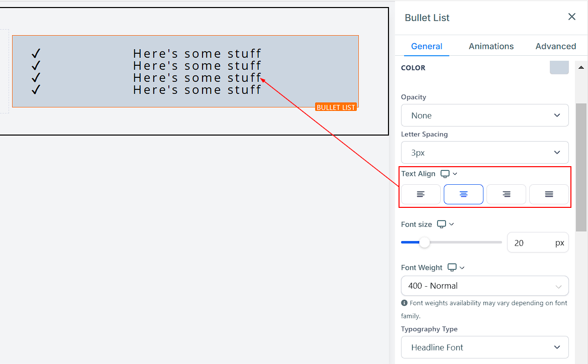Click the Font Weight device icon
Viewport: 588px width, 364px height.
(x=452, y=268)
